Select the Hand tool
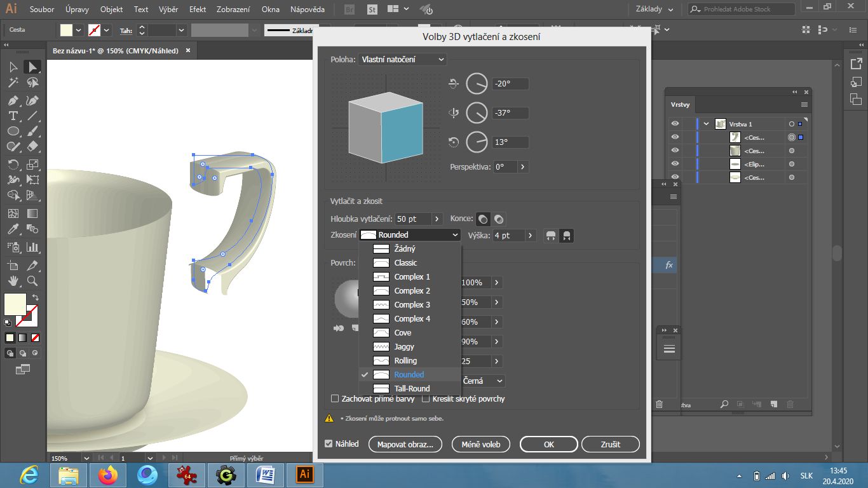The image size is (868, 488). click(13, 281)
